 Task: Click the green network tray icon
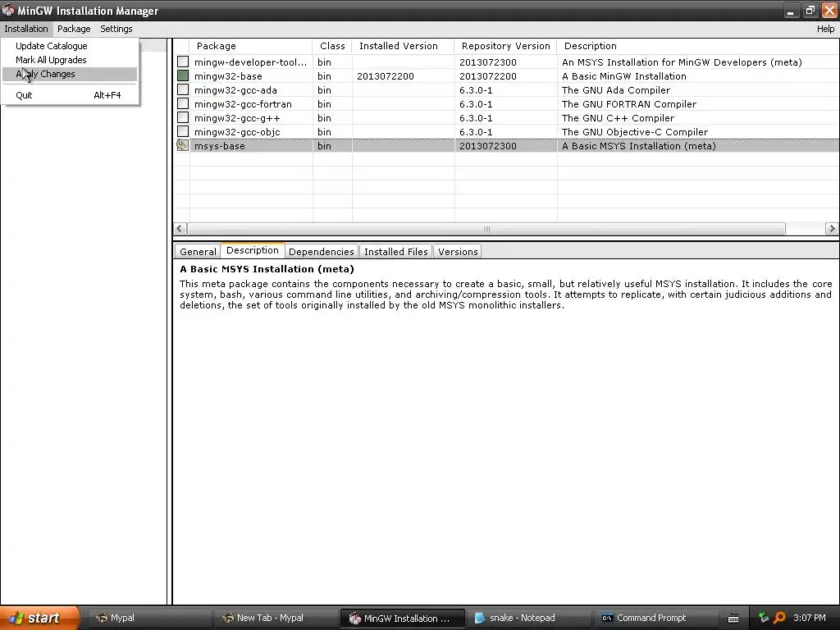tap(764, 618)
